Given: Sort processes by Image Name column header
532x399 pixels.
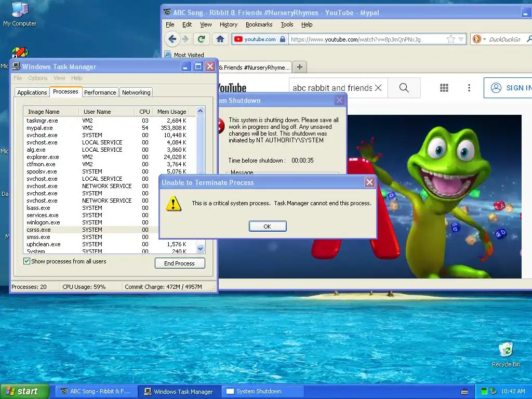Looking at the screenshot, I should tap(50, 112).
